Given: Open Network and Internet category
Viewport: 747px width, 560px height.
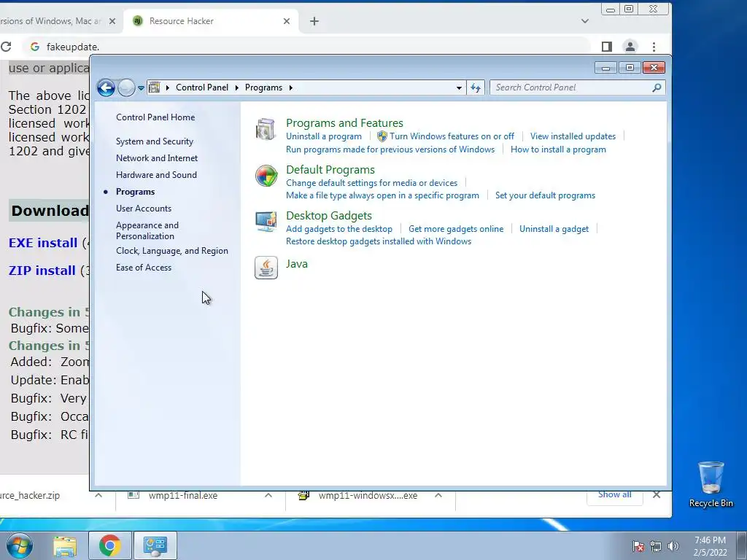Looking at the screenshot, I should point(157,158).
